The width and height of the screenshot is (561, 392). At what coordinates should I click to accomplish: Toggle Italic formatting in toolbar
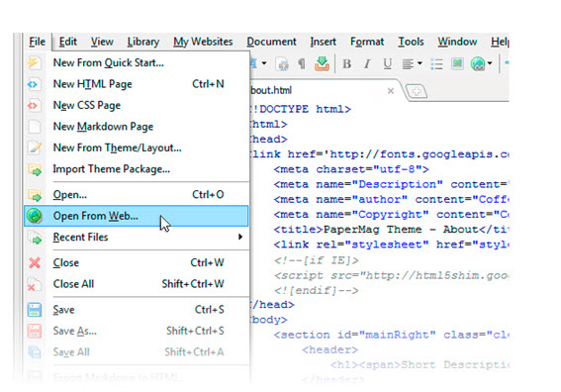367,64
